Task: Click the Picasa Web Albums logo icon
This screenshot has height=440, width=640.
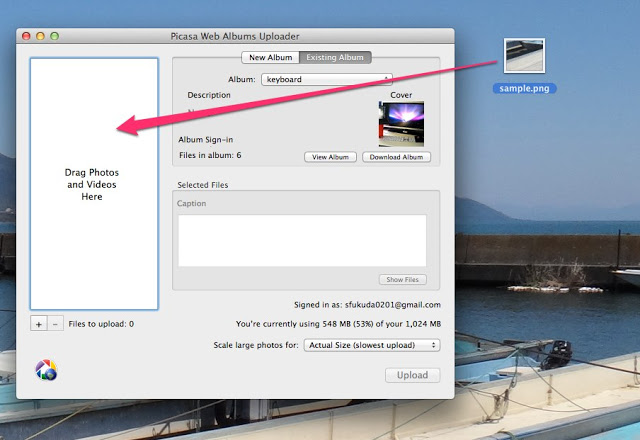Action: click(46, 370)
